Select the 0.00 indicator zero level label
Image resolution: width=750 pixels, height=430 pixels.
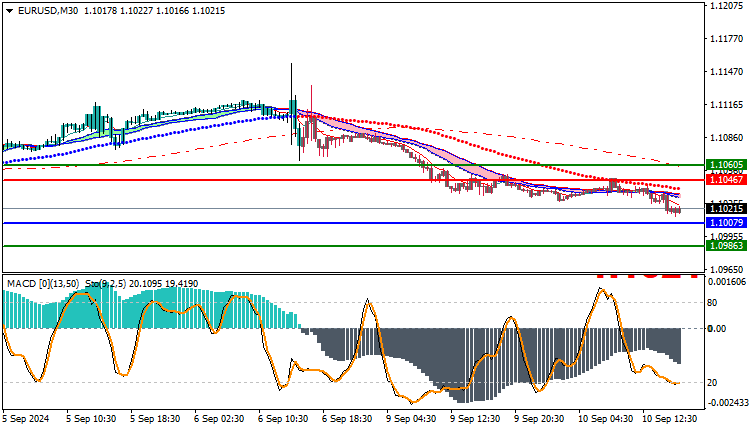[x=717, y=329]
